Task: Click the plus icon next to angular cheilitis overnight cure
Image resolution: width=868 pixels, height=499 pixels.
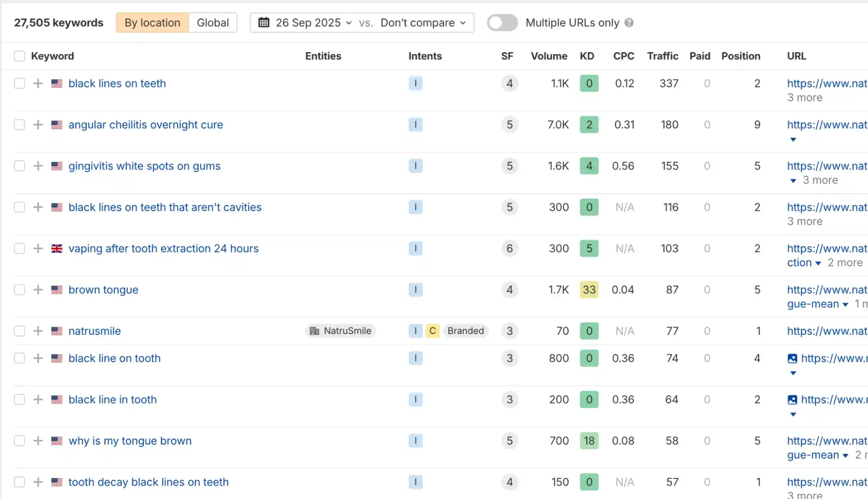Action: click(x=38, y=125)
